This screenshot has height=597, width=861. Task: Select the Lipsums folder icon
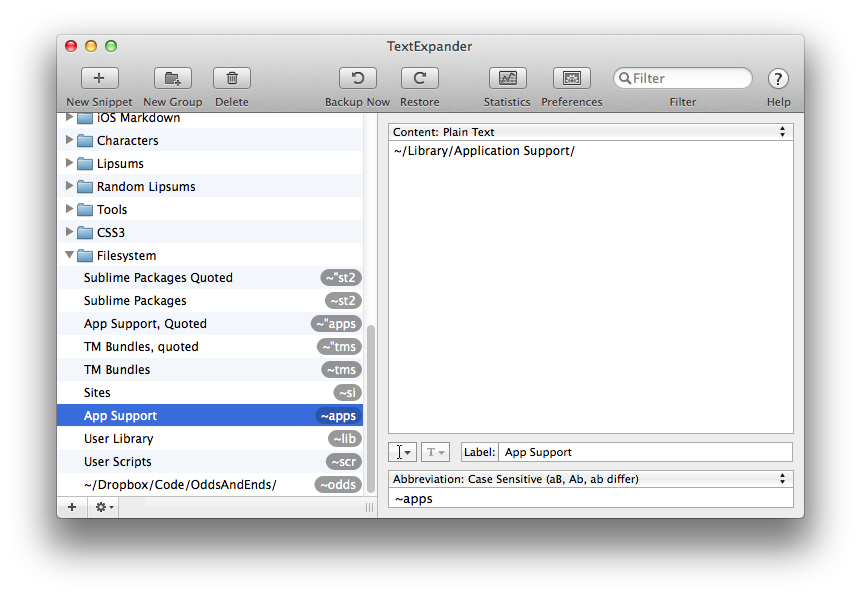point(85,164)
